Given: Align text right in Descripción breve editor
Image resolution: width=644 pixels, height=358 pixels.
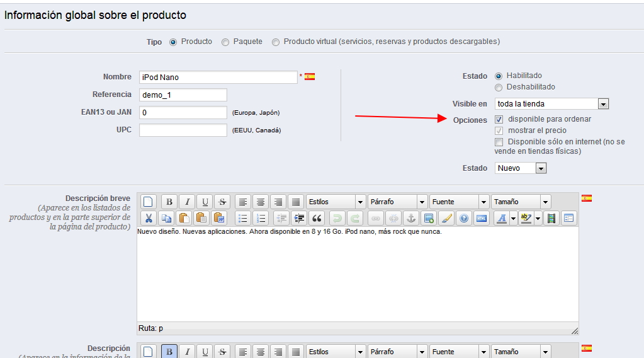Looking at the screenshot, I should coord(278,202).
